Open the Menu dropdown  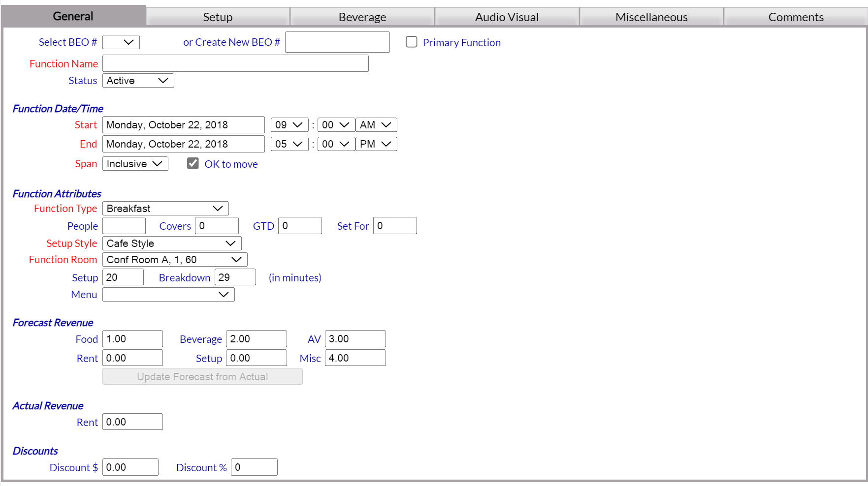coord(168,294)
